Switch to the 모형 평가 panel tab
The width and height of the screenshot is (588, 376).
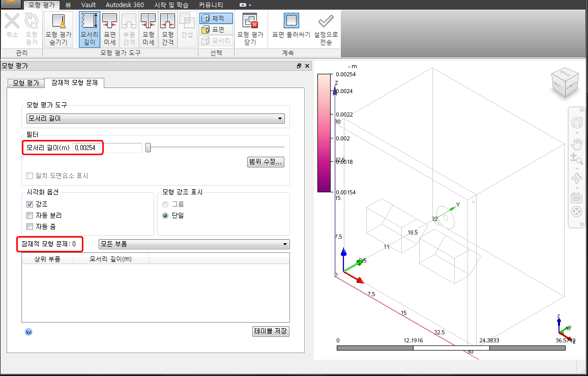pyautogui.click(x=26, y=83)
